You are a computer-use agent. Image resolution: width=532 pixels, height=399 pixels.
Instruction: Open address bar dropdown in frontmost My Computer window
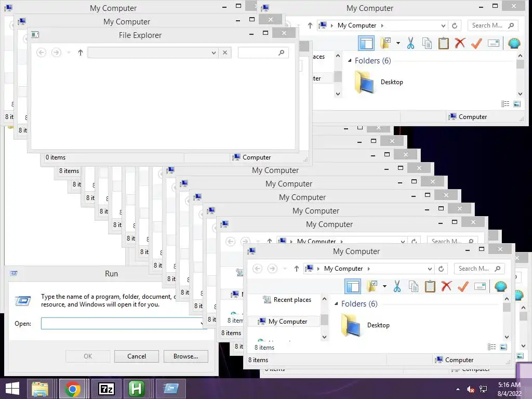[x=430, y=269]
